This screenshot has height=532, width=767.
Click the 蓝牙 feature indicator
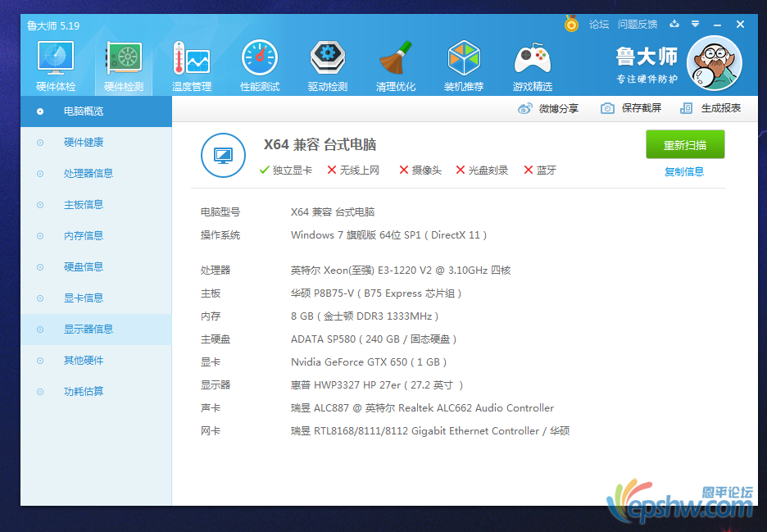540,170
